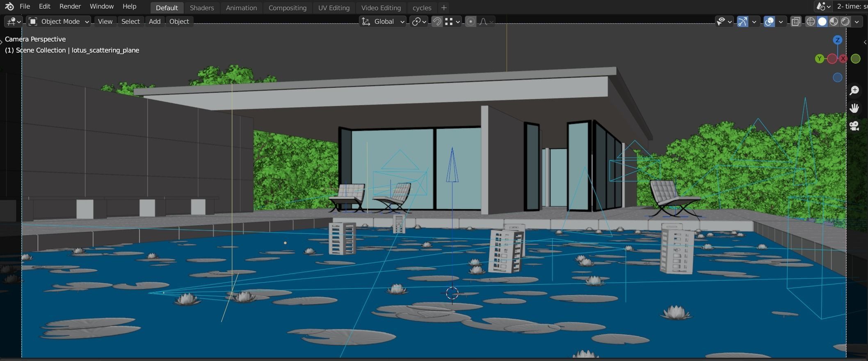Switch to the Compositing workspace tab
868x361 pixels.
[x=287, y=8]
